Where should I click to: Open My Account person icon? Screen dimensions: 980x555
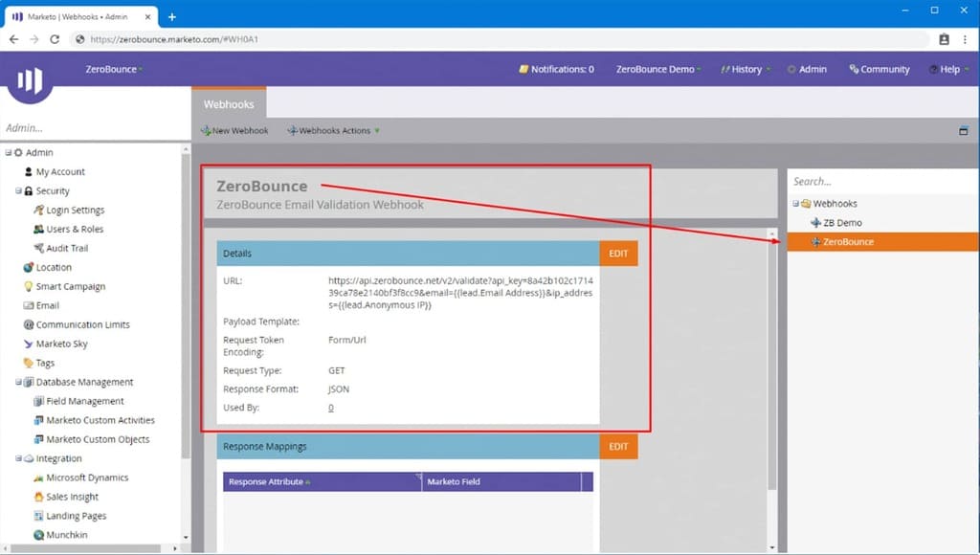pyautogui.click(x=28, y=171)
